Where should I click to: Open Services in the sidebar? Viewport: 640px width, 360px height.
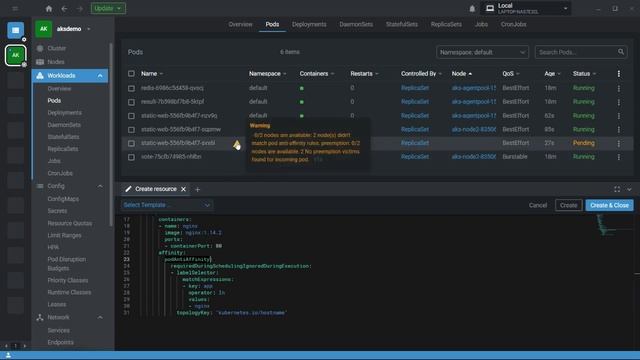(x=58, y=330)
